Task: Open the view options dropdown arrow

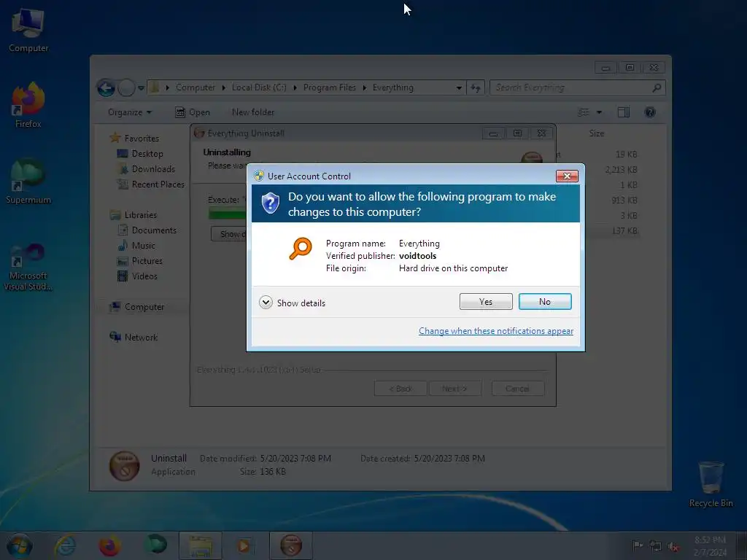Action: pos(600,112)
